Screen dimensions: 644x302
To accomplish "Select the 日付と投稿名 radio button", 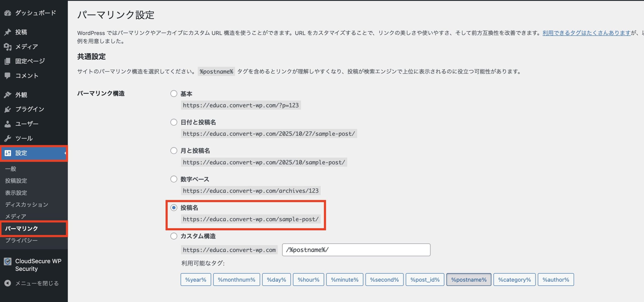I will (174, 122).
